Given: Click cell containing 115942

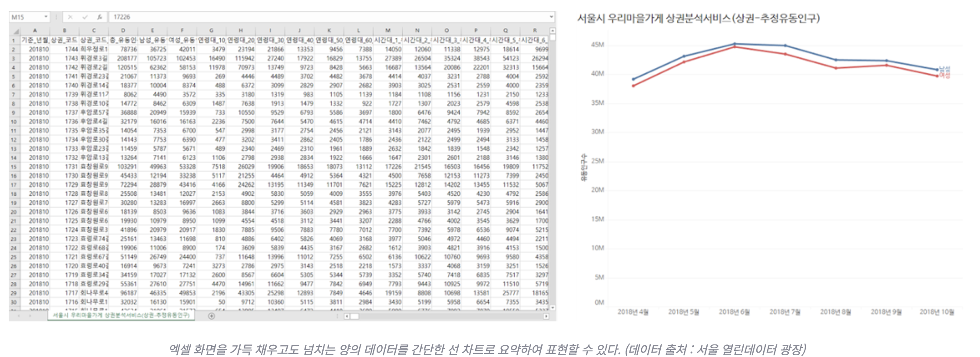Looking at the screenshot, I should (x=241, y=59).
